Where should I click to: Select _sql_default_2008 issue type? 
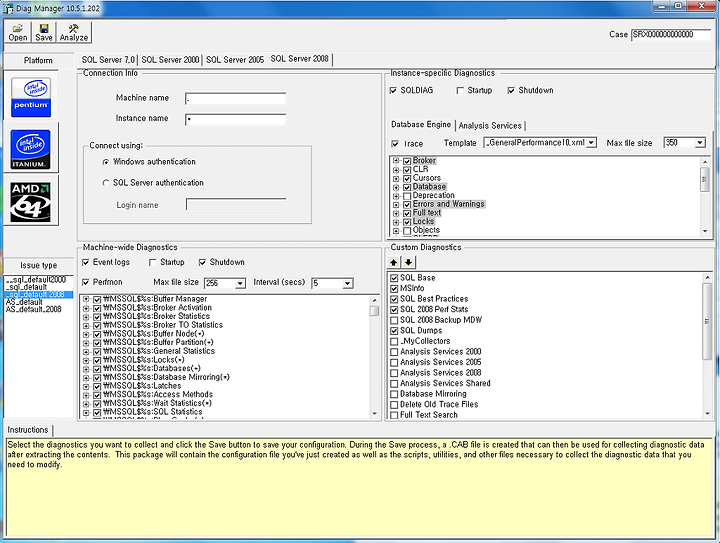click(x=39, y=294)
